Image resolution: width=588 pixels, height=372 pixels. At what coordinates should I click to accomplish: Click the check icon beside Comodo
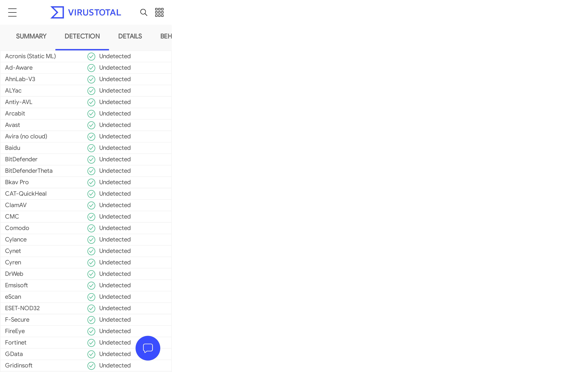(x=91, y=228)
